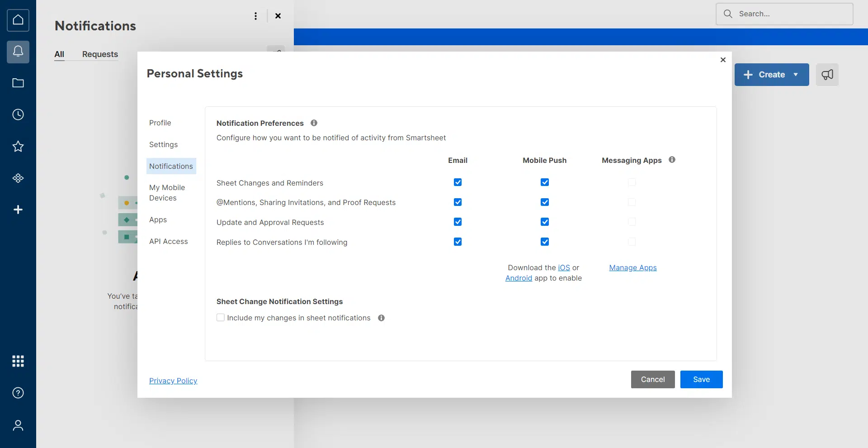This screenshot has height=448, width=868.
Task: Click the search magnifier icon
Action: click(x=728, y=14)
